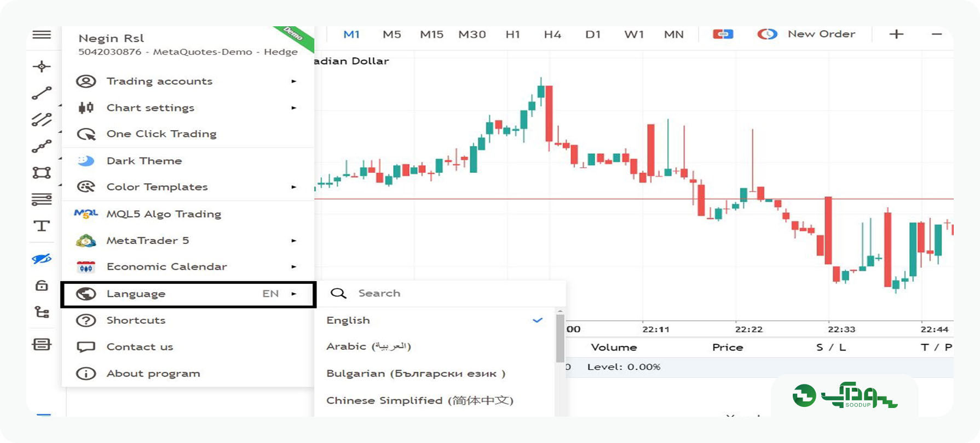Toggle Dark Theme
The image size is (980, 443).
click(x=188, y=161)
